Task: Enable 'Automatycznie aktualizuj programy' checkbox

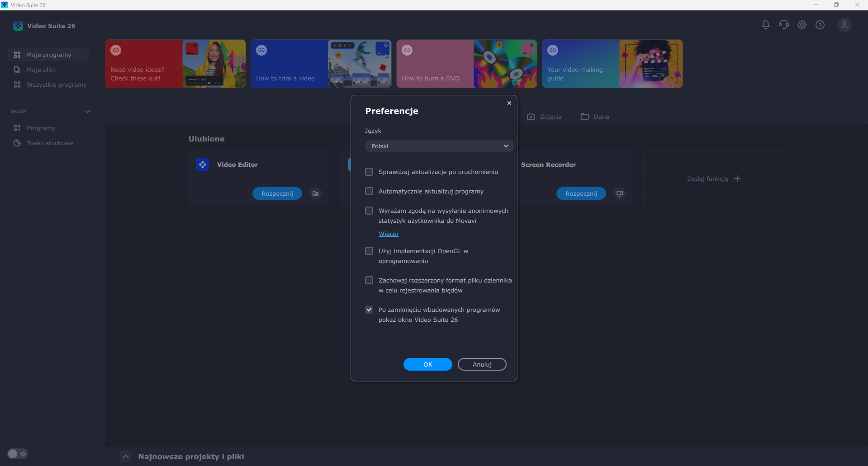Action: tap(369, 191)
